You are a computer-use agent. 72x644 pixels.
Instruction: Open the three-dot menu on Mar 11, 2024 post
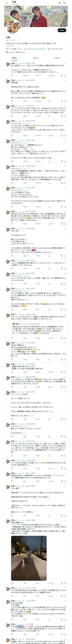pos(65,473)
